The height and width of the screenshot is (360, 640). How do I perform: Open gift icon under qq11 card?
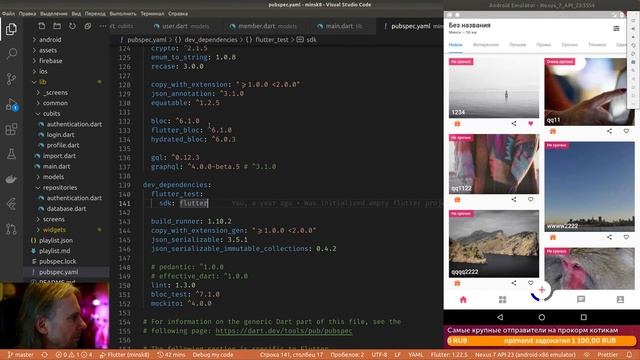pos(553,131)
